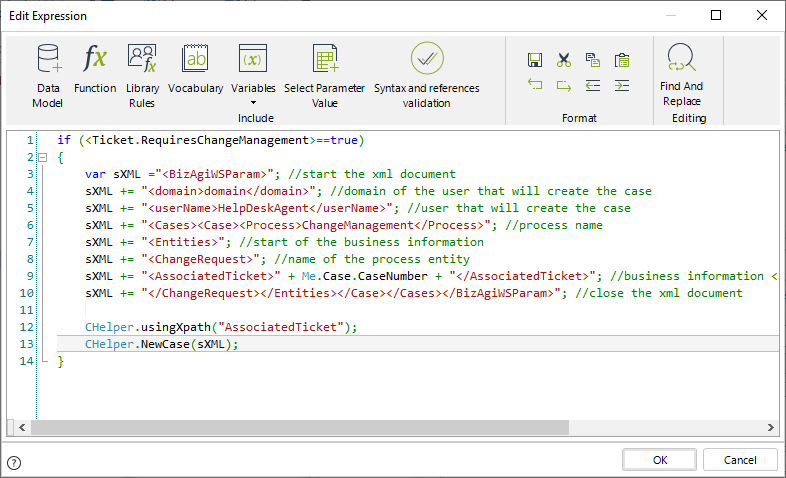The height and width of the screenshot is (478, 786).
Task: Click the CHelper.usingXpath line of code
Action: pyautogui.click(x=221, y=327)
